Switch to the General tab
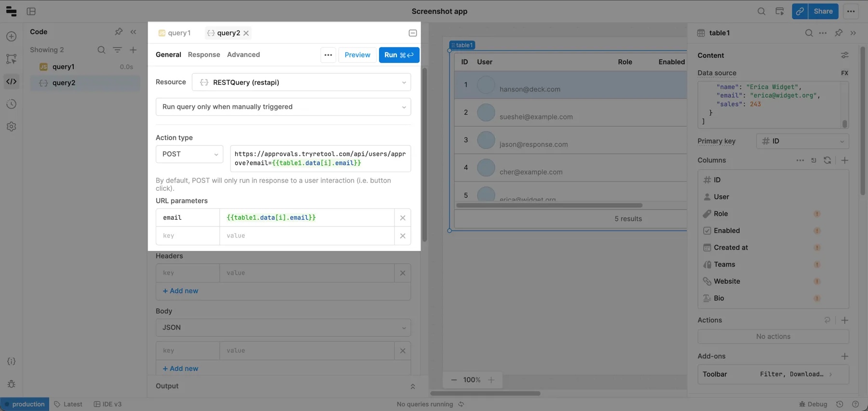The image size is (868, 411). [x=168, y=55]
